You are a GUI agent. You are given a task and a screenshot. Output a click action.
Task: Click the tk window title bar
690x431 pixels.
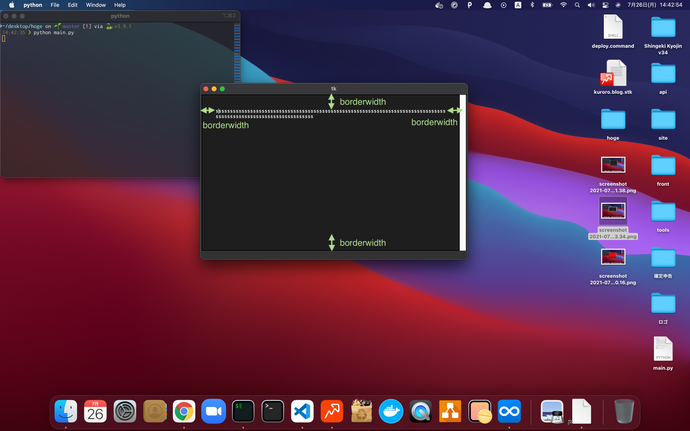334,88
